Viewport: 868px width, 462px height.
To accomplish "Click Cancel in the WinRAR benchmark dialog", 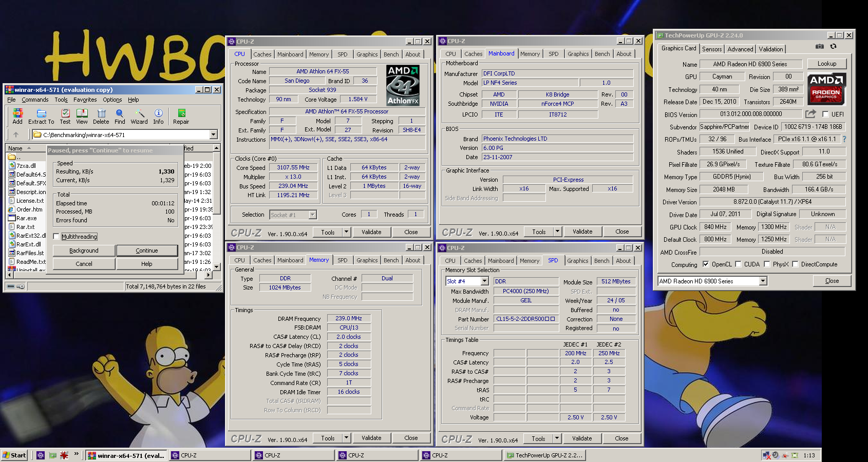I will 84,264.
